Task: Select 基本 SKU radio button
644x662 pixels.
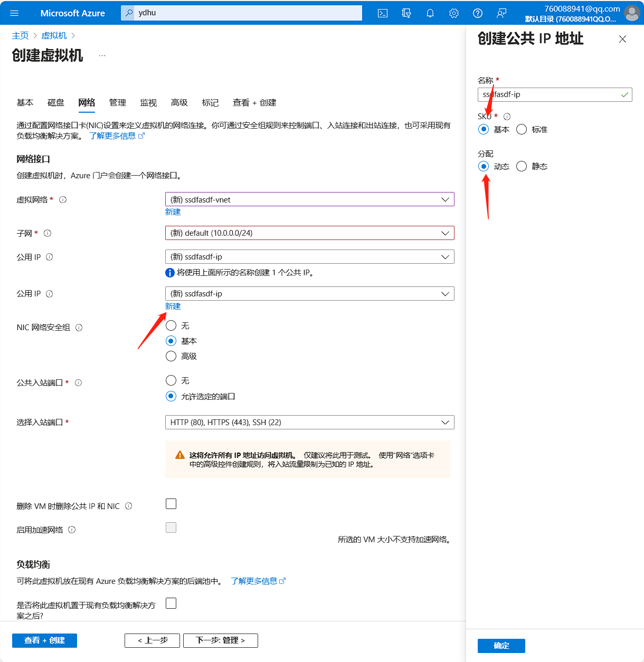Action: [x=484, y=129]
